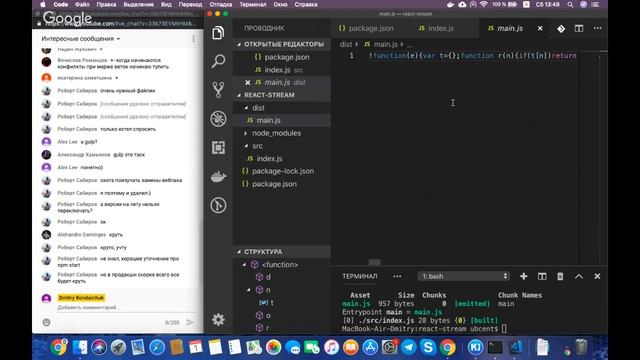Image resolution: width=640 pixels, height=360 pixels.
Task: Open the Терминал menu
Action: click(x=253, y=4)
